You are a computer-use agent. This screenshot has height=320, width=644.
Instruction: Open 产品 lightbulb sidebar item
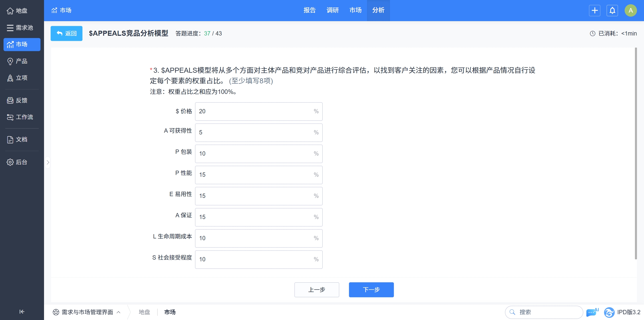pos(17,61)
